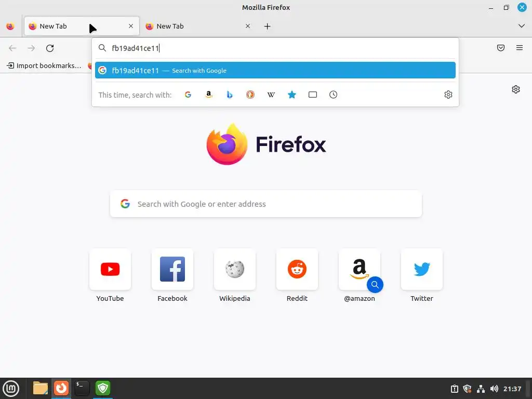The width and height of the screenshot is (532, 399).
Task: Click the Firefox taskbar icon
Action: click(61, 388)
